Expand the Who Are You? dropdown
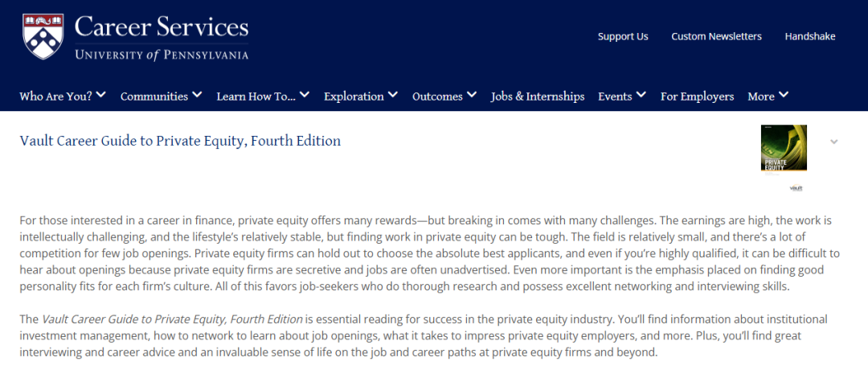The width and height of the screenshot is (868, 374). (x=63, y=96)
